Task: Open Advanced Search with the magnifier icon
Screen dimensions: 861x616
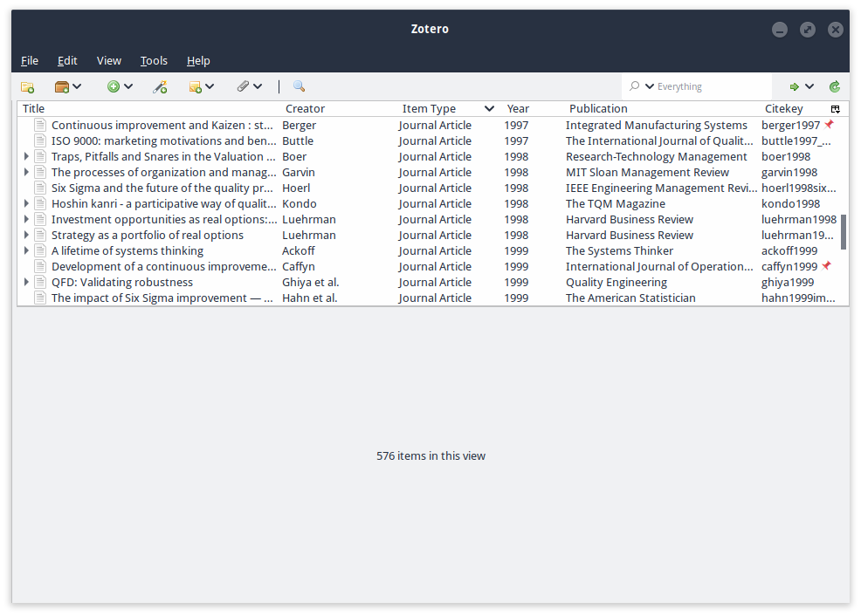Action: (x=298, y=86)
